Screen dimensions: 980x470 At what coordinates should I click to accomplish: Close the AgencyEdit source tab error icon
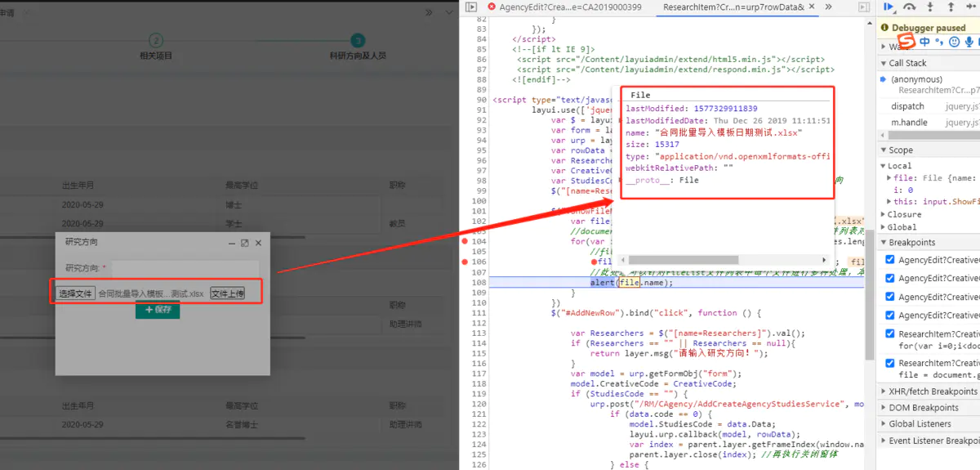click(492, 7)
